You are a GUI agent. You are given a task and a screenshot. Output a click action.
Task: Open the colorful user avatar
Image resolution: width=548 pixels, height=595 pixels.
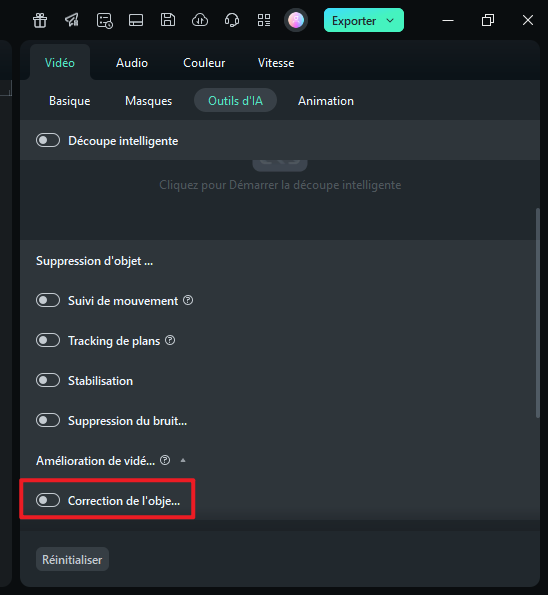tap(296, 20)
